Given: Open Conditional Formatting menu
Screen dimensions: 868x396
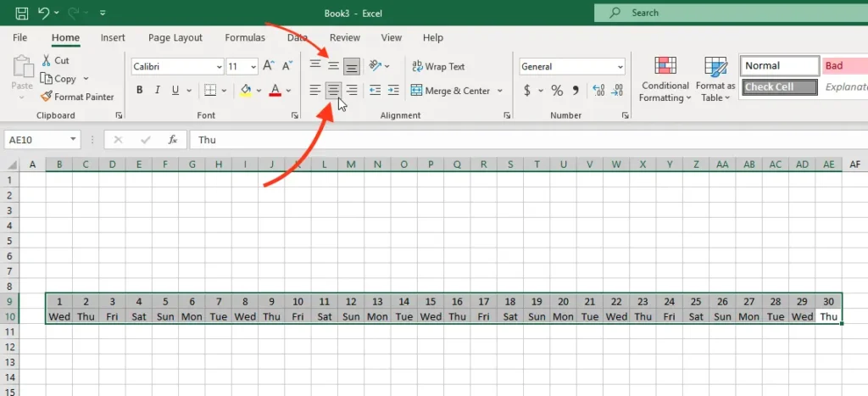Looking at the screenshot, I should pos(665,81).
